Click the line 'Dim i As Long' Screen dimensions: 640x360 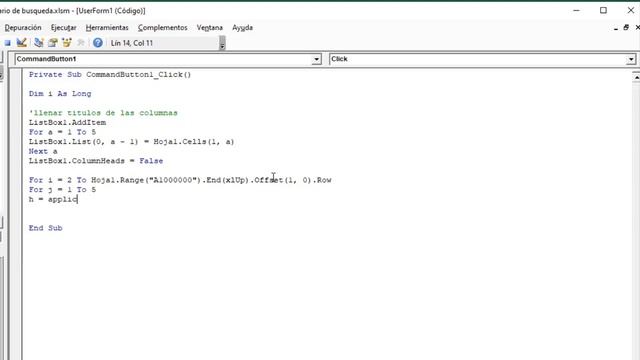[60, 94]
